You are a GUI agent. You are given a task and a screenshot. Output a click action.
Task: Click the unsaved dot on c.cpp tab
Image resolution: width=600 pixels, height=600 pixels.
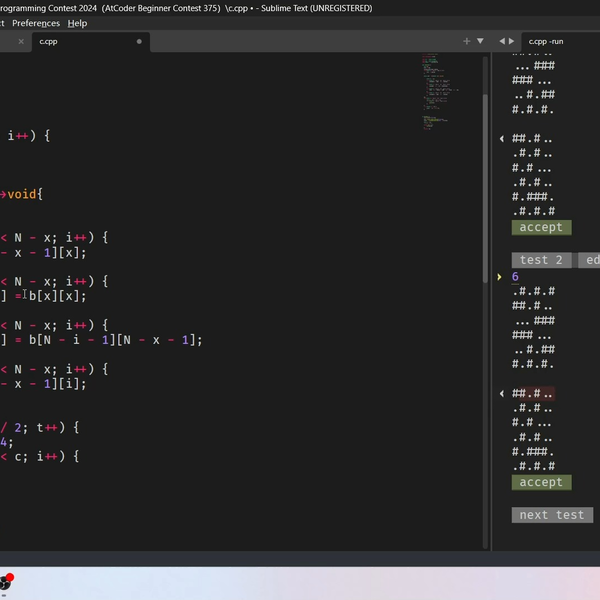139,42
